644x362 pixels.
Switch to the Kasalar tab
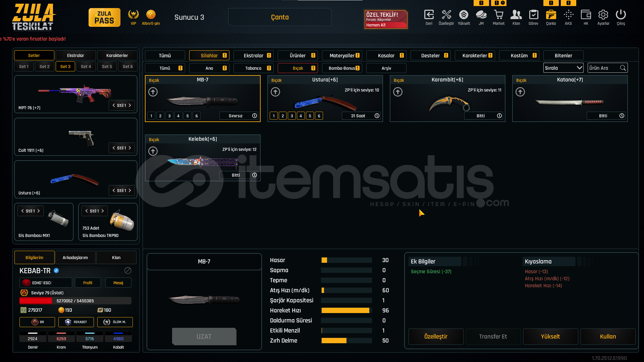coord(386,55)
